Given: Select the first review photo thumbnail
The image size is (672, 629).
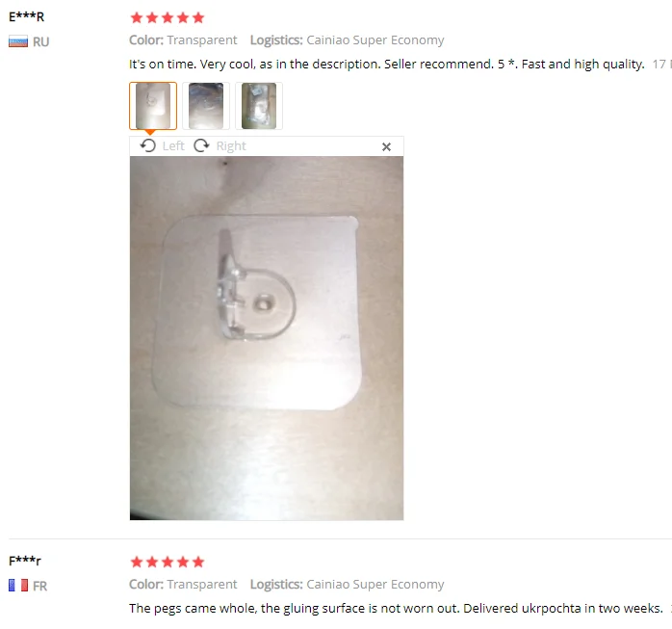Looking at the screenshot, I should point(153,106).
